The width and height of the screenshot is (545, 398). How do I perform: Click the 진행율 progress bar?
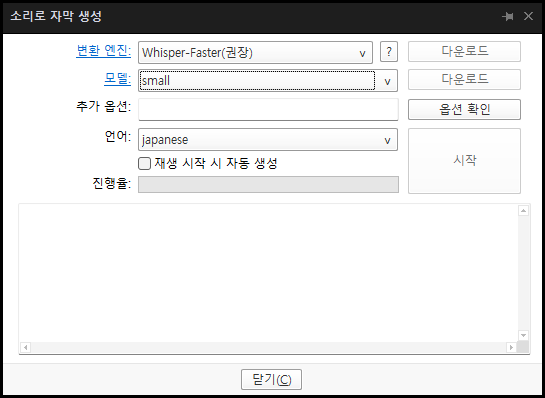coord(268,185)
